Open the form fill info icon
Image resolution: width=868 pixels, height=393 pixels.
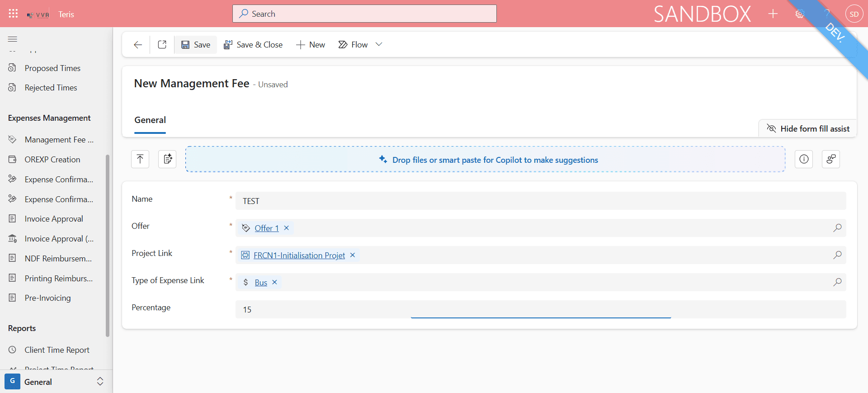pos(804,159)
